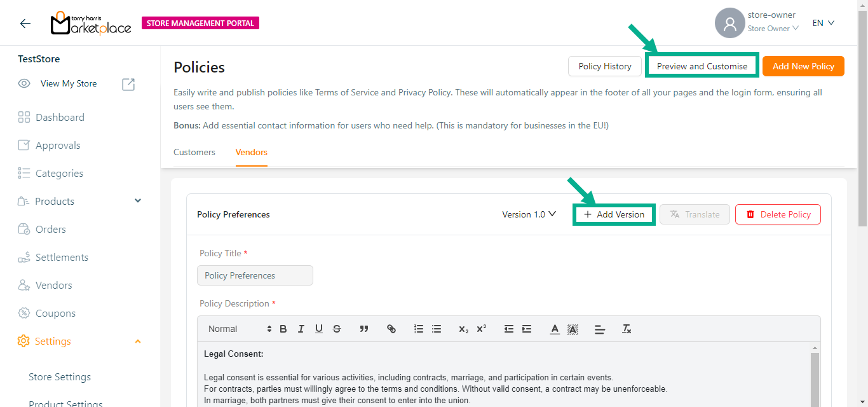Viewport: 868px width, 407px height.
Task: Toggle bold formatting in editor
Action: point(283,329)
